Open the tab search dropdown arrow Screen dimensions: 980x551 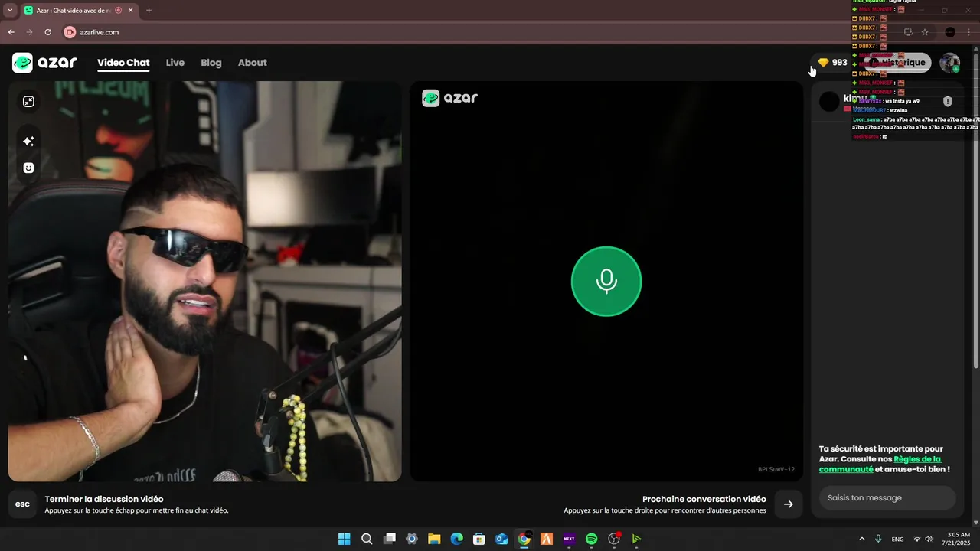(x=10, y=11)
